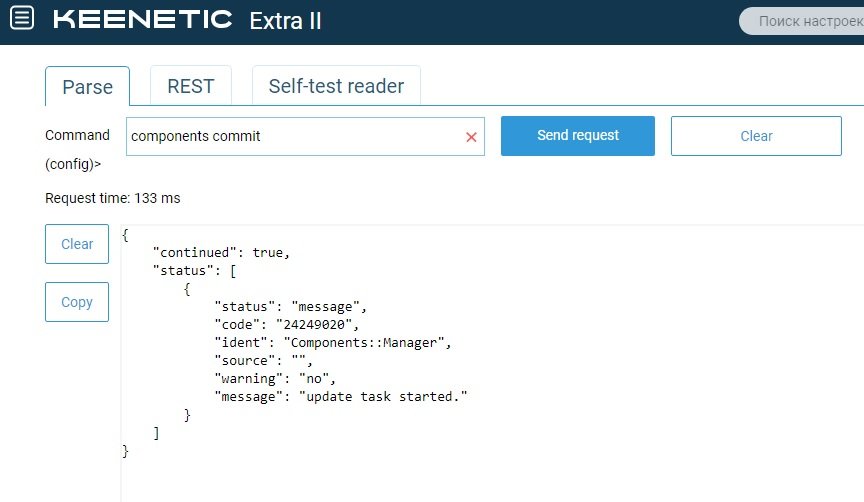864x502 pixels.
Task: Click the code value 24249020
Action: pos(314,325)
